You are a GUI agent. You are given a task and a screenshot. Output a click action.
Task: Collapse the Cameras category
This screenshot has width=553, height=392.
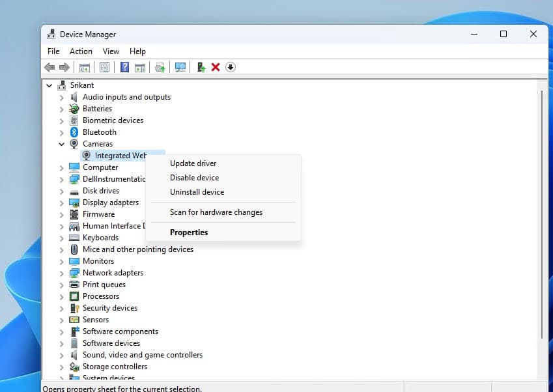pyautogui.click(x=62, y=144)
